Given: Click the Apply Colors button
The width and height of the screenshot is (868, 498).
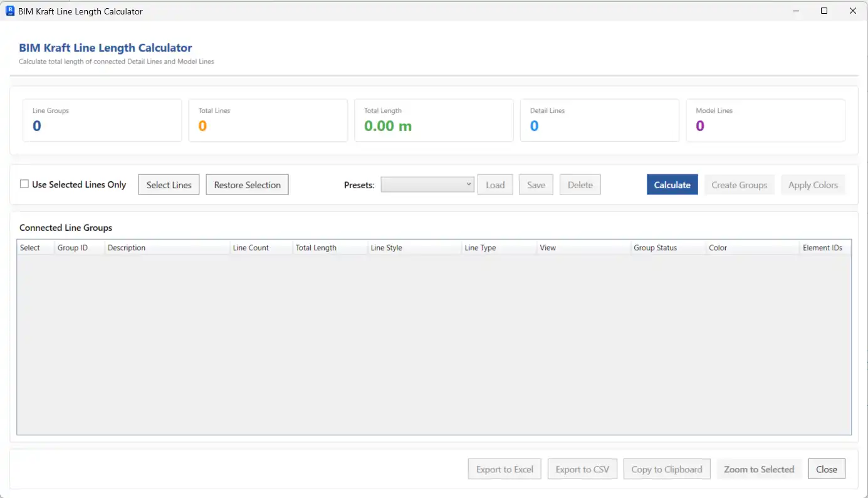Looking at the screenshot, I should 813,185.
